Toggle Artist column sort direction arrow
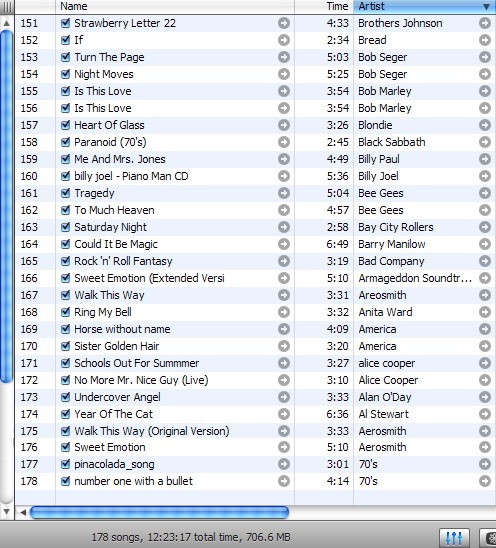The height and width of the screenshot is (548, 496). point(486,7)
